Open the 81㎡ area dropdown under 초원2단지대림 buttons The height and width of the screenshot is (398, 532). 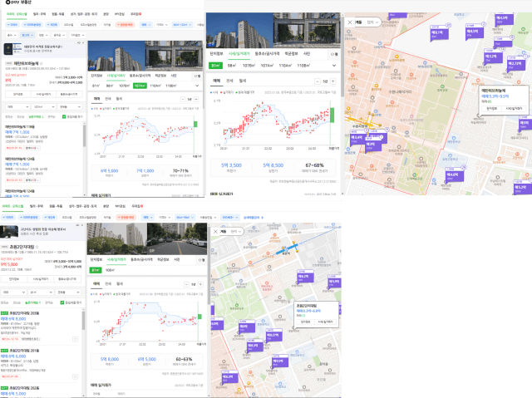click(x=41, y=292)
